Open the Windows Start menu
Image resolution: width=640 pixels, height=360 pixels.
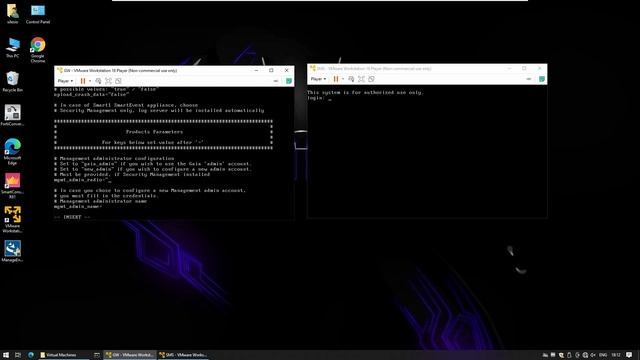[x=6, y=355]
